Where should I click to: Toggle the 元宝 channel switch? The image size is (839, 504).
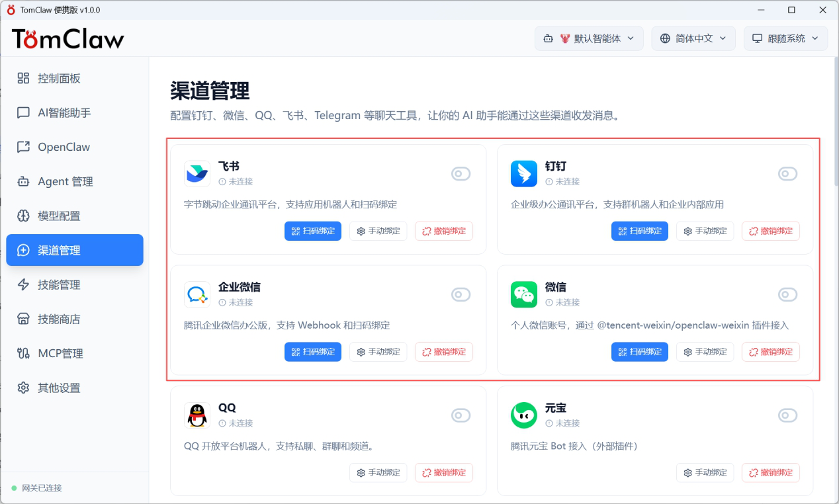[x=787, y=415]
